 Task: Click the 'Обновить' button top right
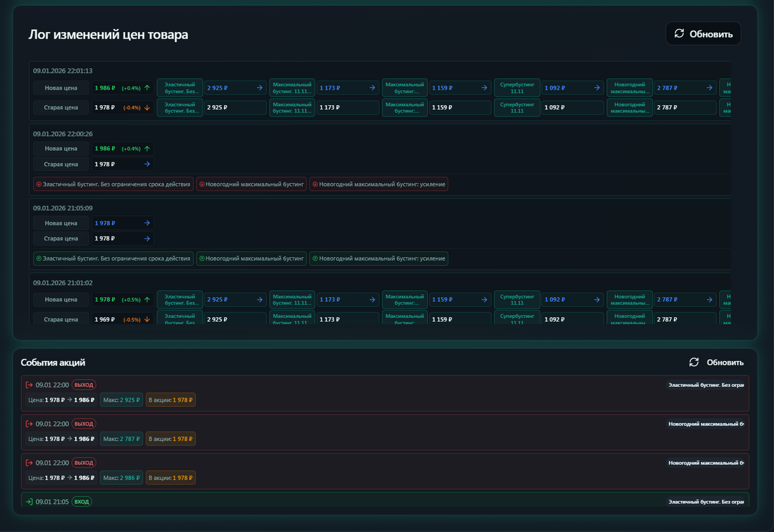click(703, 34)
